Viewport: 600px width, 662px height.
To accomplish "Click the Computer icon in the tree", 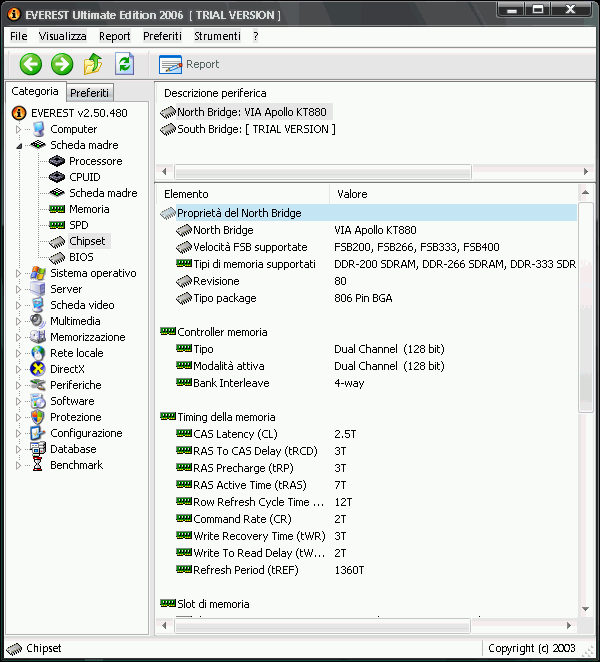I will [x=38, y=129].
